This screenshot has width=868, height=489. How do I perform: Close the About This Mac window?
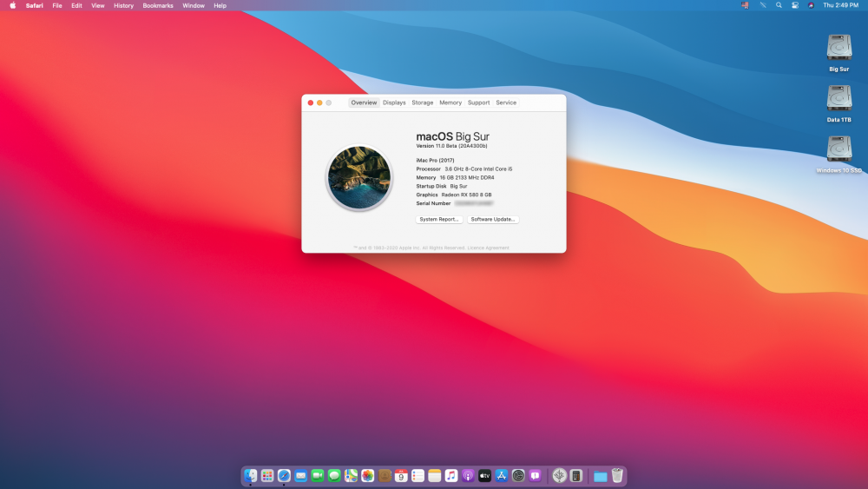click(x=311, y=102)
